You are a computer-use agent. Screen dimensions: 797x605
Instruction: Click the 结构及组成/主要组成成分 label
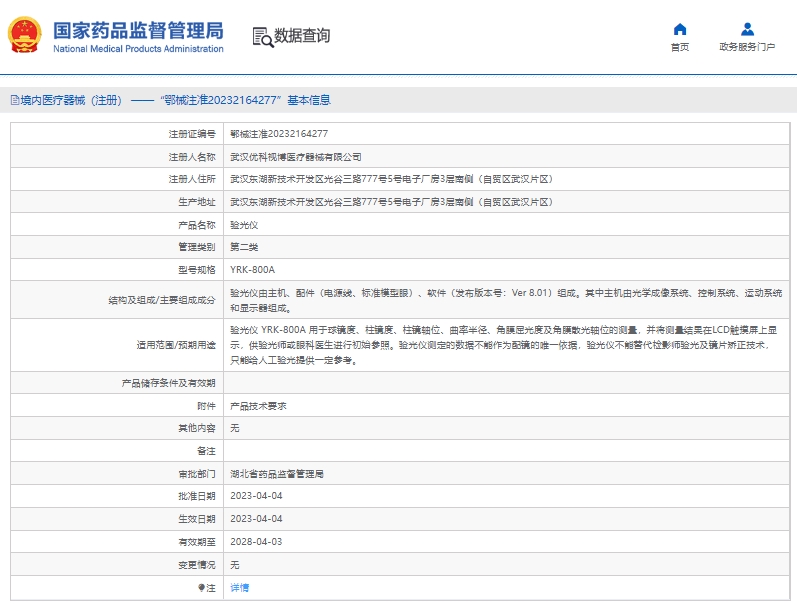162,300
